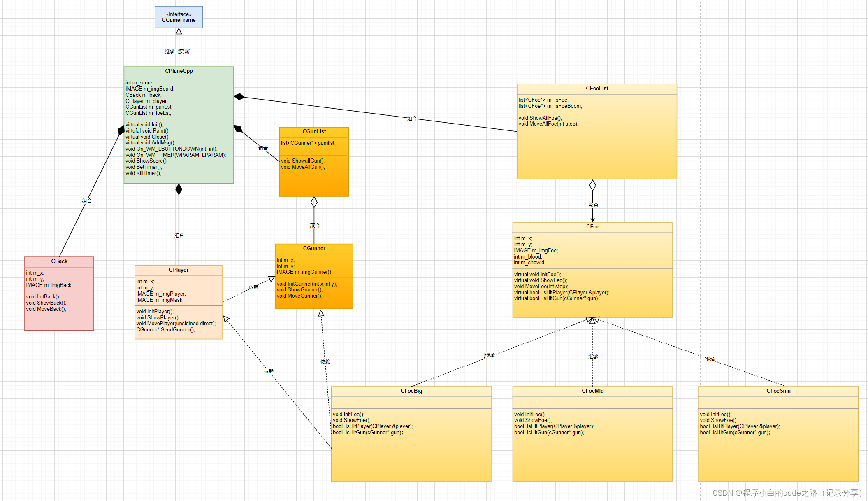868x501 pixels.
Task: Click 'int m_showid;' in CFoe
Action: point(529,262)
